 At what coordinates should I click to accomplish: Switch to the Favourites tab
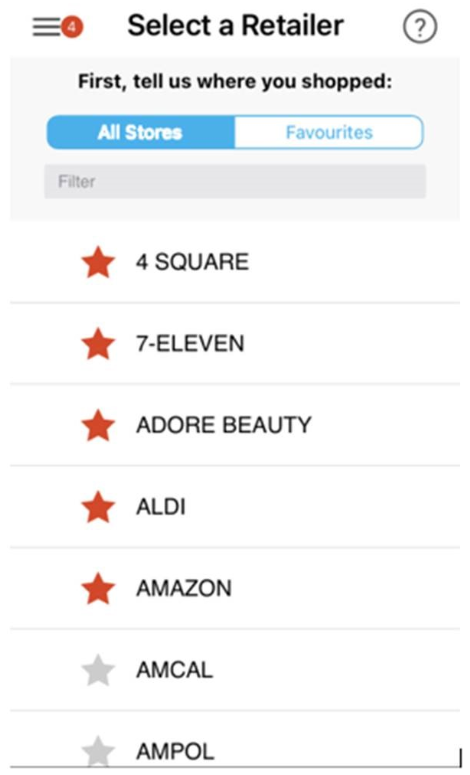click(x=329, y=132)
